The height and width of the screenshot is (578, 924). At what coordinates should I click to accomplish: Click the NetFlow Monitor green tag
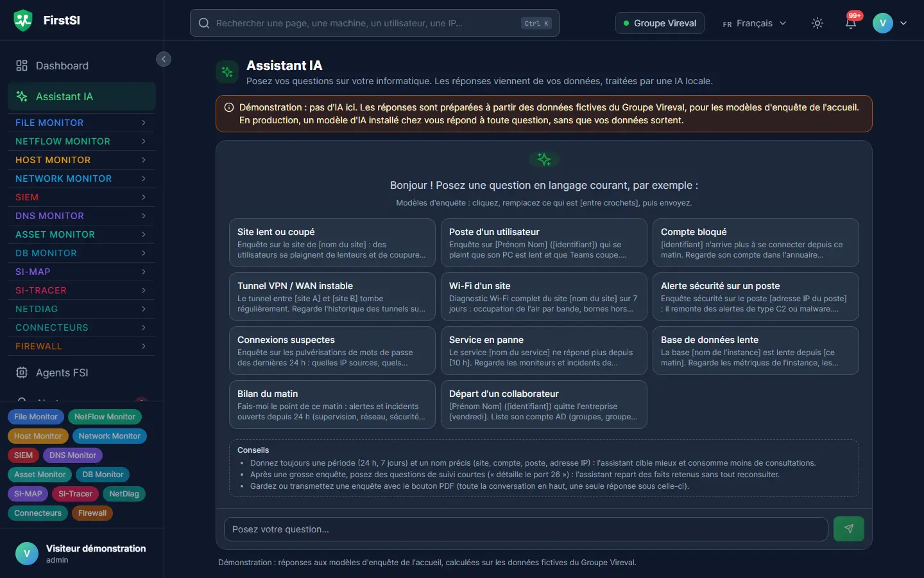105,417
